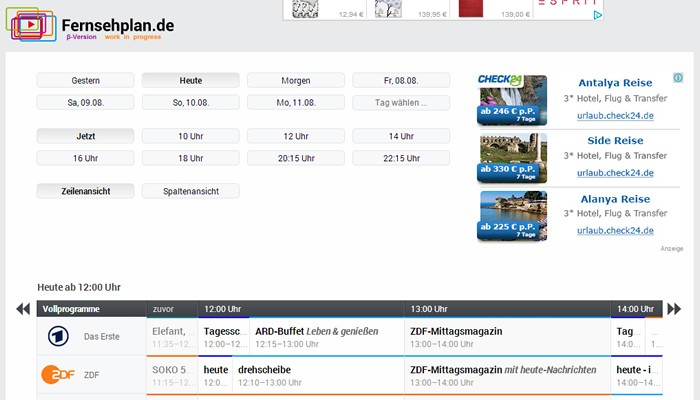The width and height of the screenshot is (700, 400).
Task: Jump to 10 Uhr time slot
Action: (x=191, y=136)
